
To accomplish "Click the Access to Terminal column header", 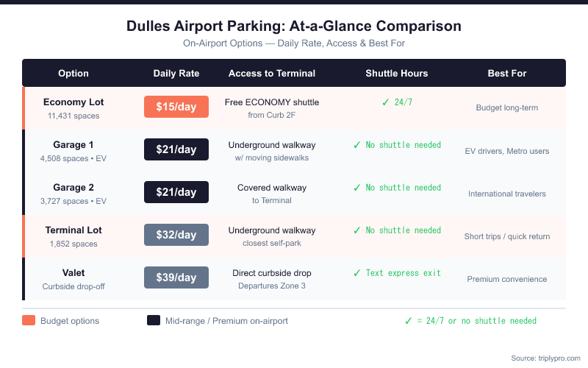I will 272,73.
